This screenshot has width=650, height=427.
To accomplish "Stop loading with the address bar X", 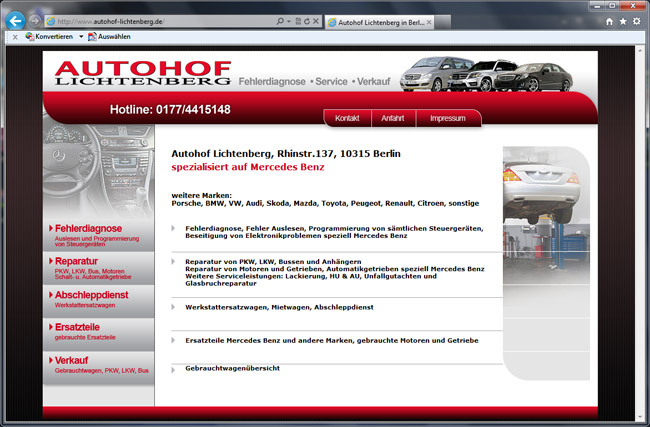I will [x=316, y=21].
